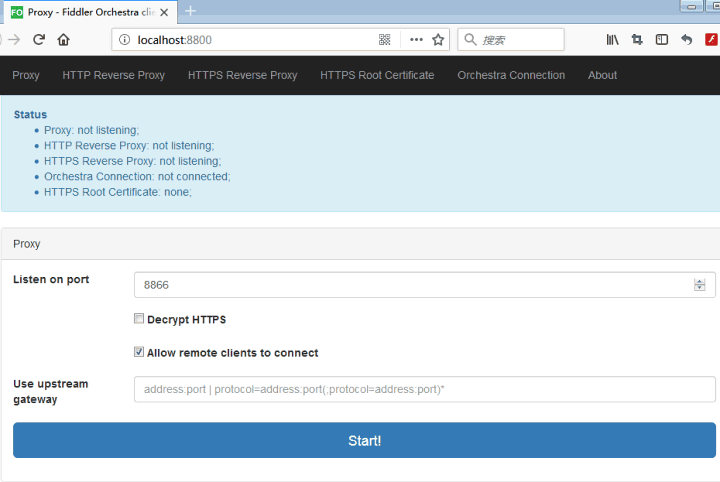Screen dimensions: 720x482
Task: Open HTTP Reverse Proxy page
Action: tap(113, 75)
